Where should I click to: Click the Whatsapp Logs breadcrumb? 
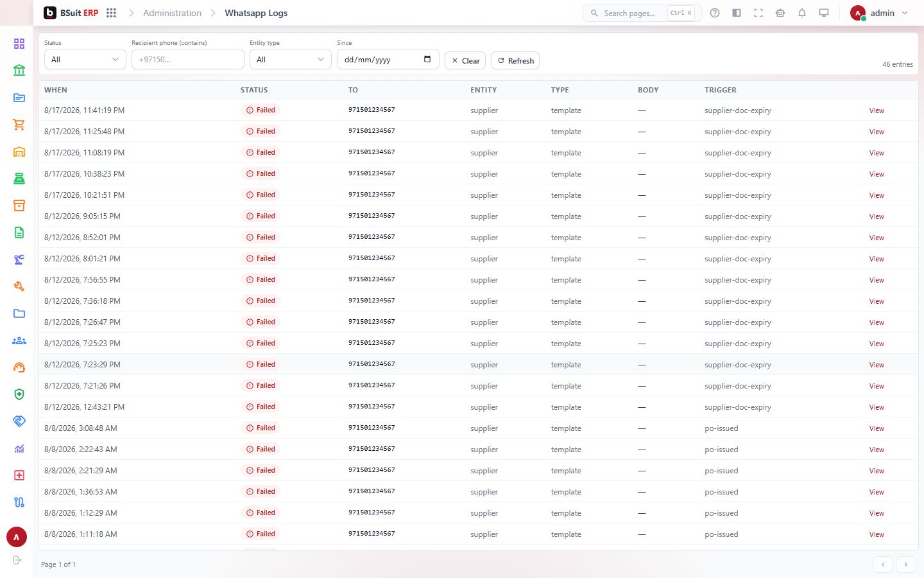click(256, 13)
